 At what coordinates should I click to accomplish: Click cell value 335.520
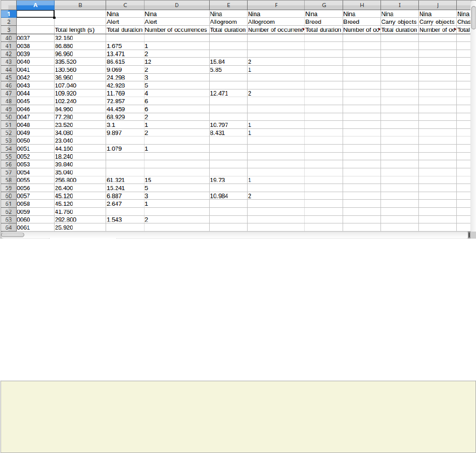pos(80,62)
